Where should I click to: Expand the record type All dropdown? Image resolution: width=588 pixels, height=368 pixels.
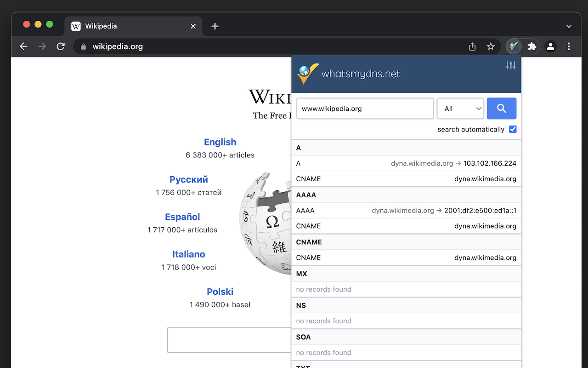pyautogui.click(x=460, y=109)
